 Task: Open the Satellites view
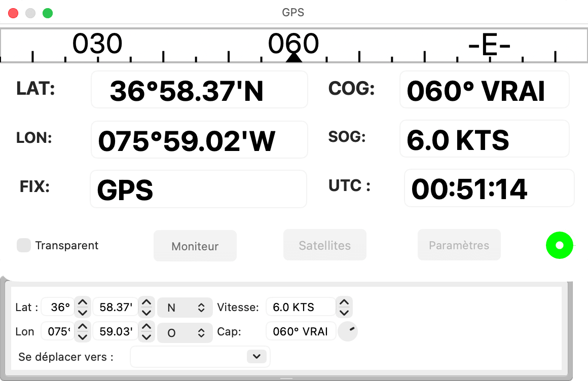pos(325,245)
